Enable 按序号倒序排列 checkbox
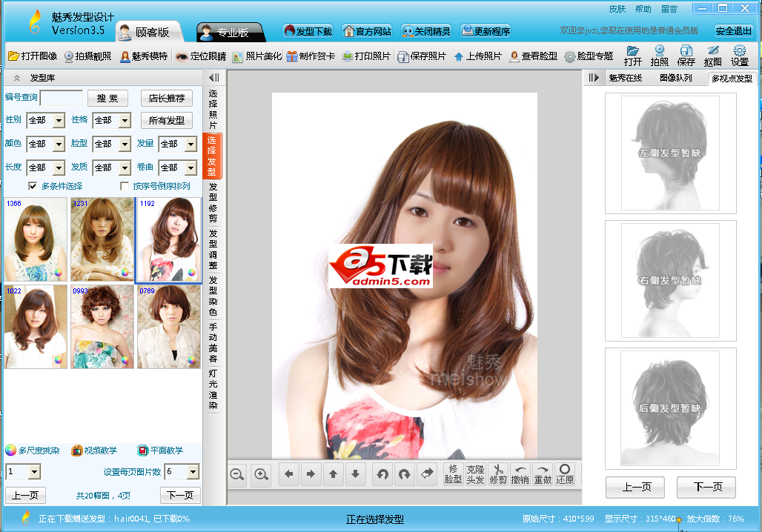 pos(125,186)
